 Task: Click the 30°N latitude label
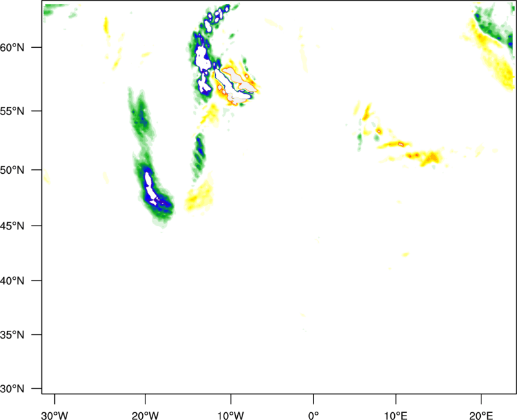(x=12, y=389)
